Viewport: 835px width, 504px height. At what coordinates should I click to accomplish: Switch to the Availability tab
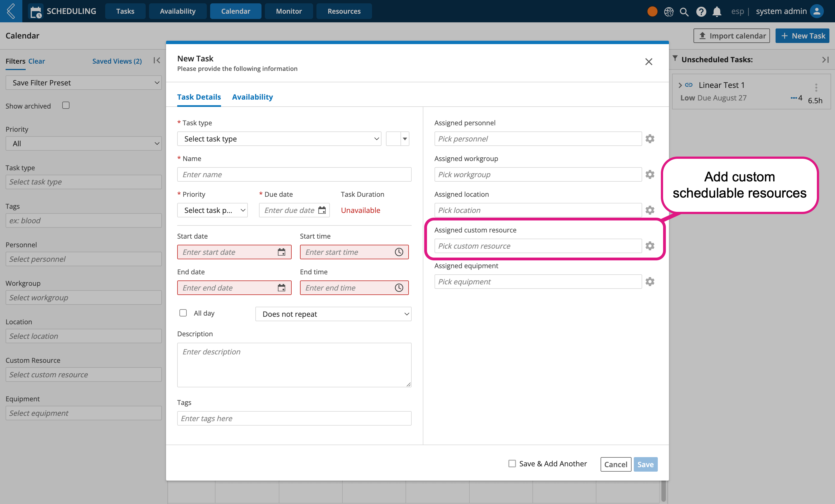[x=252, y=97]
